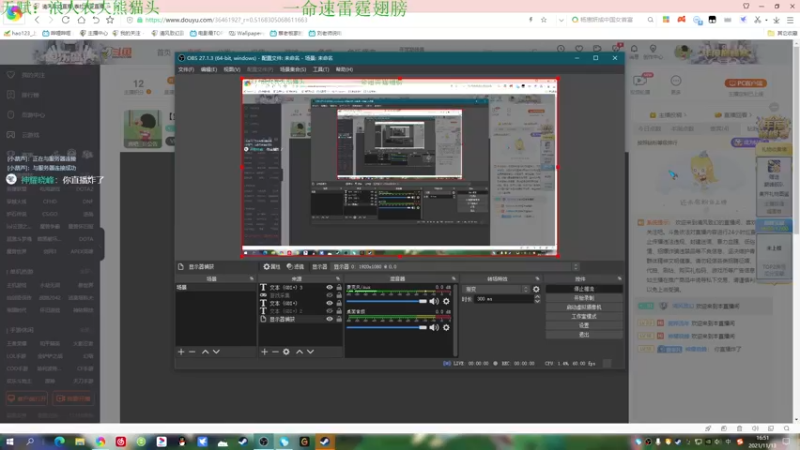
Task: Show the hidden 文本 (GDI+) 2 source
Action: point(330,311)
